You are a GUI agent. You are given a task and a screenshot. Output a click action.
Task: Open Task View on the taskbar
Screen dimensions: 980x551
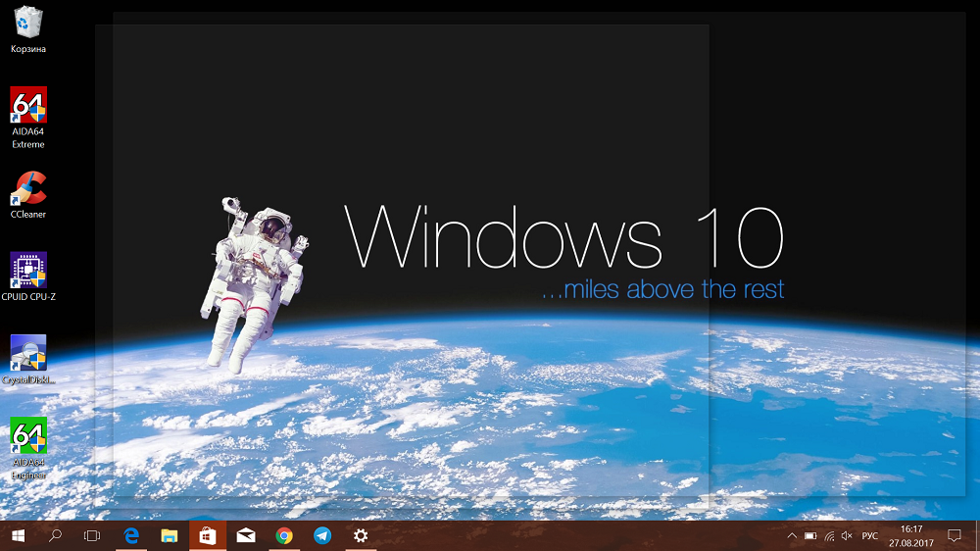pos(92,536)
